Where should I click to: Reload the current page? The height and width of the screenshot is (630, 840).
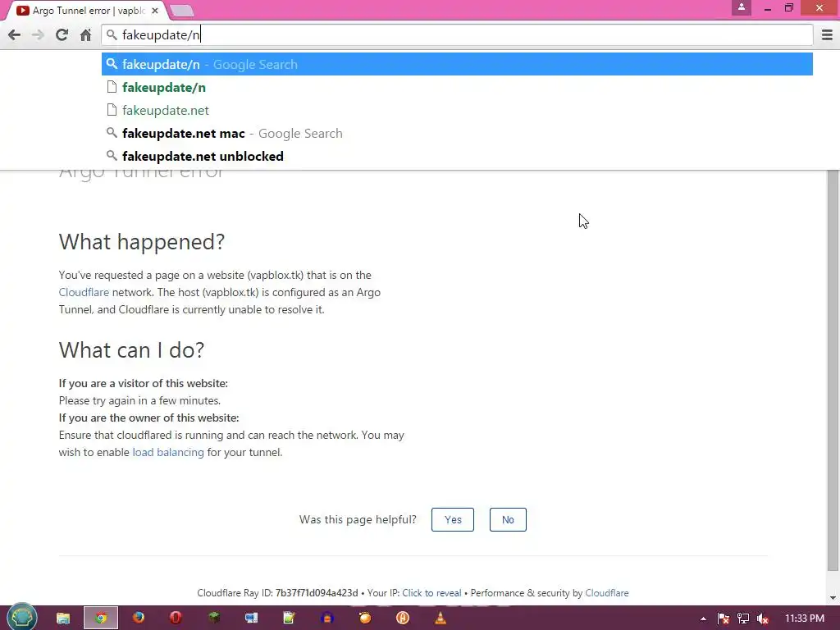coord(62,34)
